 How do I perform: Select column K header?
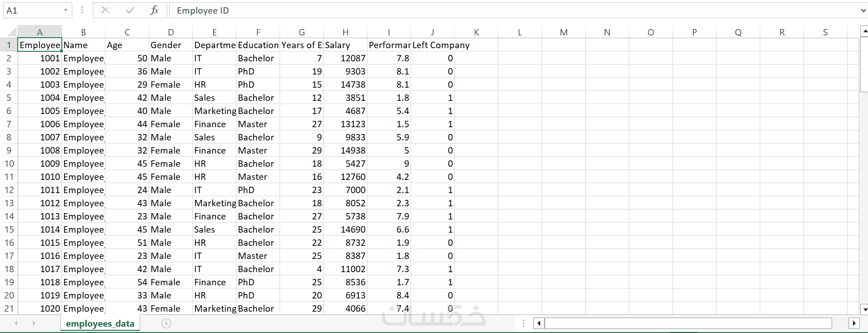coord(477,32)
